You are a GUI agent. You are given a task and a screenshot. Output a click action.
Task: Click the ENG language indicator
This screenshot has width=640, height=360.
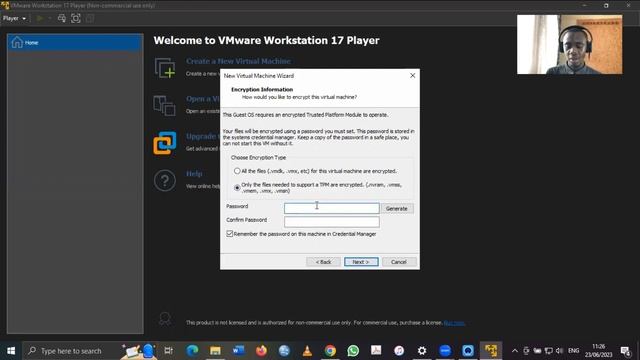click(573, 351)
